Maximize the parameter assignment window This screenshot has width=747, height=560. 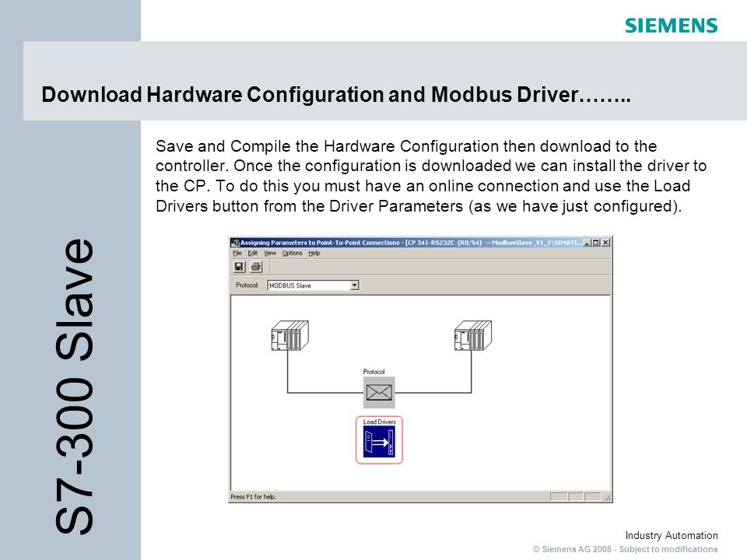595,243
